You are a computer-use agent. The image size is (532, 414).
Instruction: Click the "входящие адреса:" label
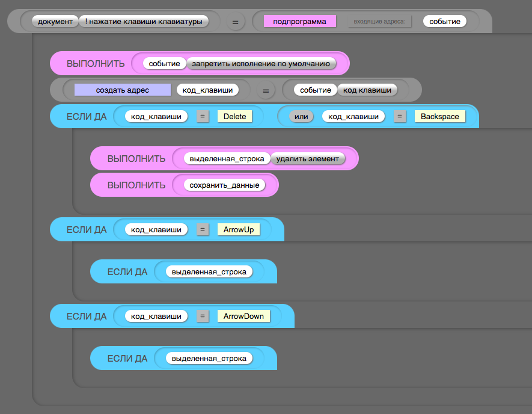coord(379,22)
